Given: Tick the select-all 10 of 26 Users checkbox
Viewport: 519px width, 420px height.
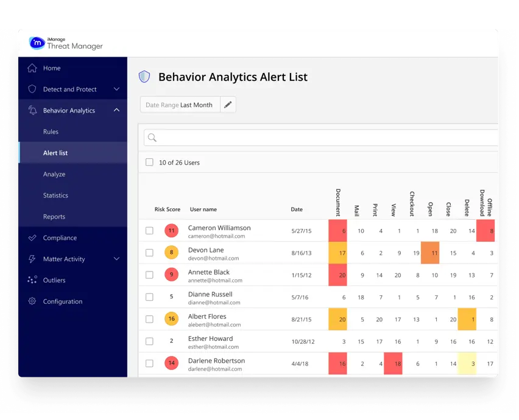Looking at the screenshot, I should point(150,163).
